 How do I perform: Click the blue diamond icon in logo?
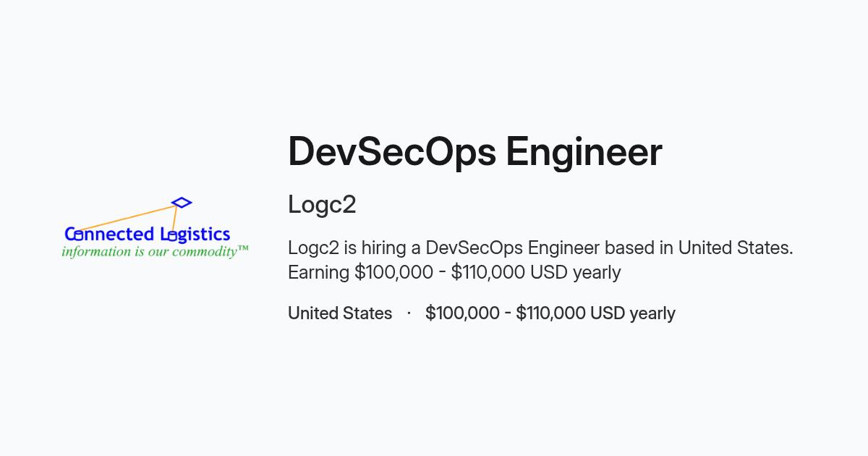tap(182, 203)
